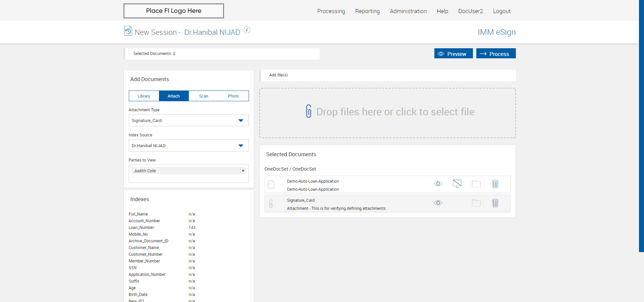Viewport: 644px width, 302px height.
Task: Select the Scan tab
Action: [x=204, y=96]
